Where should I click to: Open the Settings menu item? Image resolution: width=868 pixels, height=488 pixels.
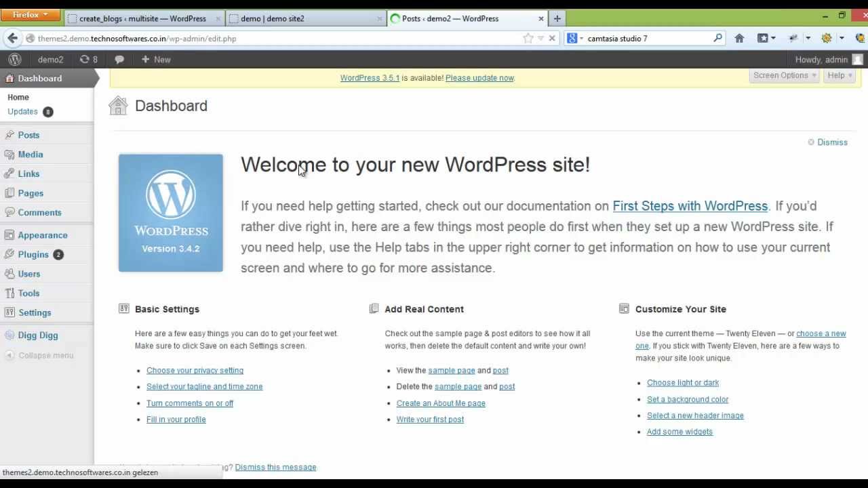(35, 313)
